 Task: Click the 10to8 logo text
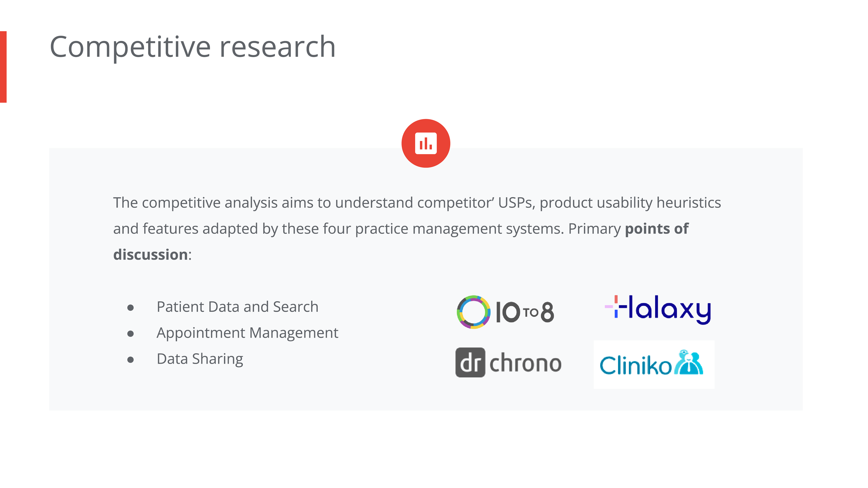point(525,312)
